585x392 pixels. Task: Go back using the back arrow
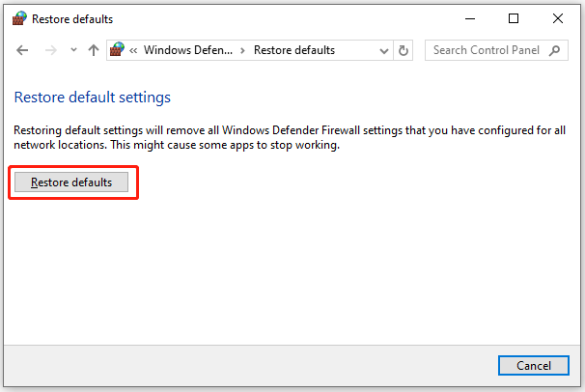(x=22, y=50)
